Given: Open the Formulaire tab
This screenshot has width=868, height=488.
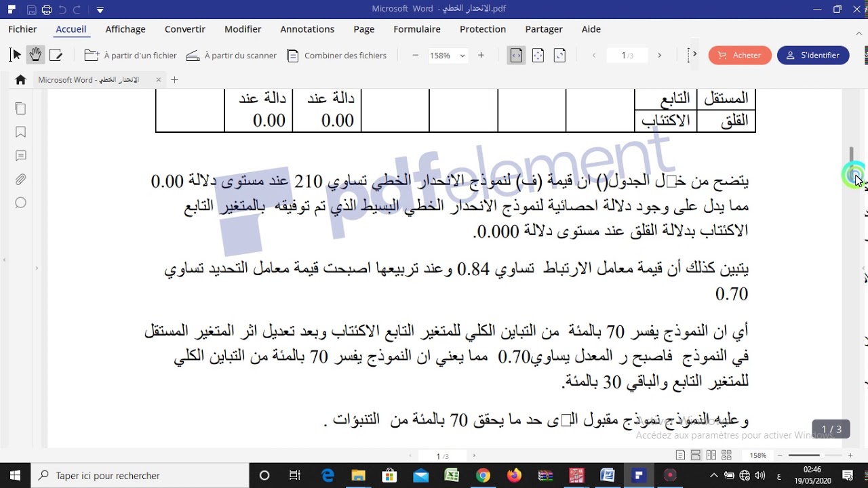Looking at the screenshot, I should (x=417, y=29).
